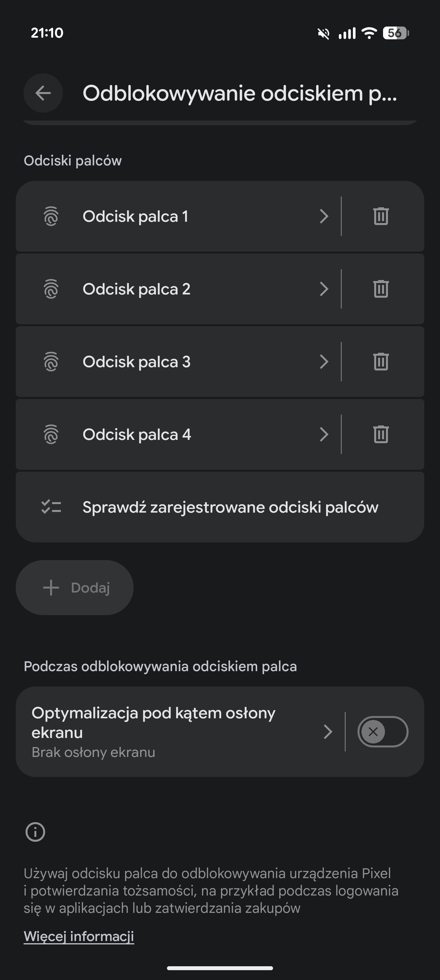
Task: Open Odcisk palca 1 details chevron
Action: pos(324,217)
